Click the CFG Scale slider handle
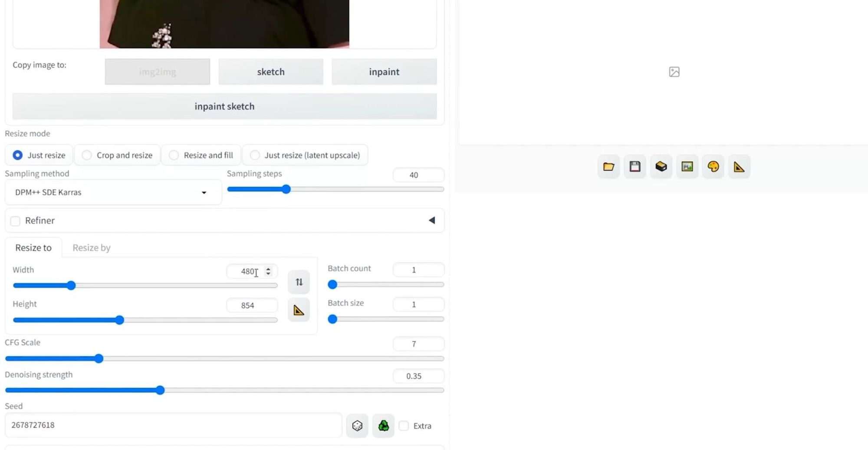Image resolution: width=868 pixels, height=450 pixels. [x=99, y=359]
